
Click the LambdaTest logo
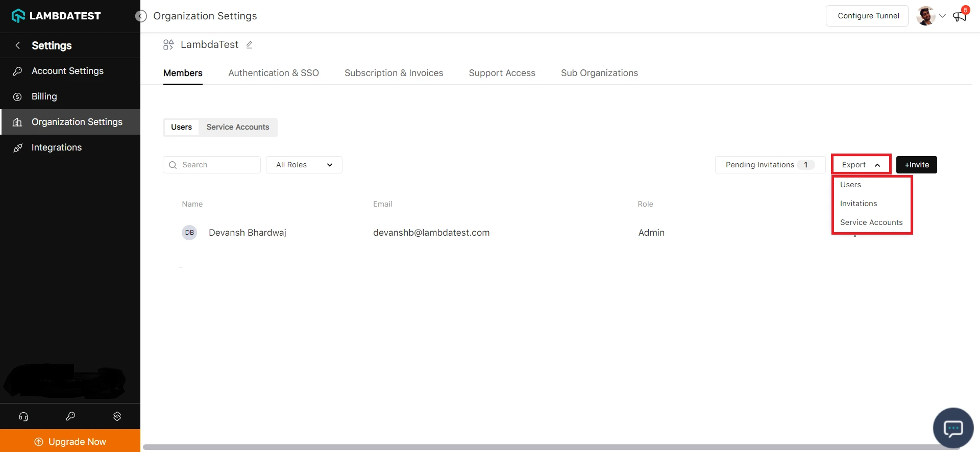tap(56, 16)
